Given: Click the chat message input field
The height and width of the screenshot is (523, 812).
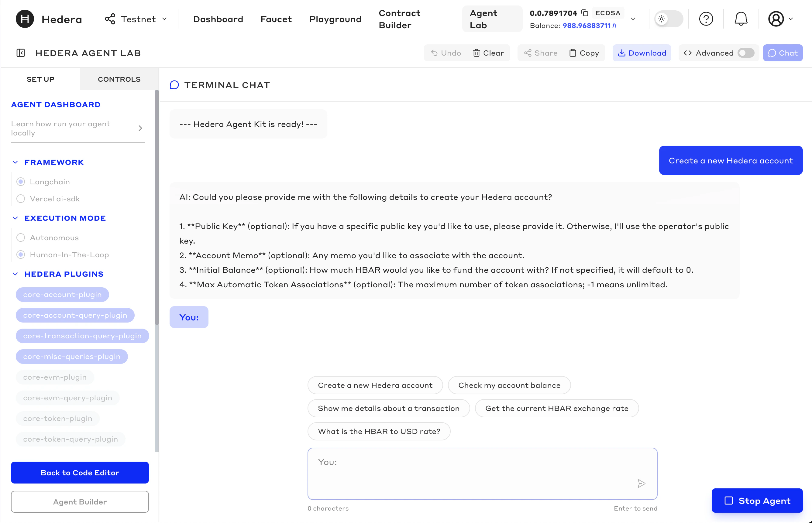Looking at the screenshot, I should click(476, 472).
